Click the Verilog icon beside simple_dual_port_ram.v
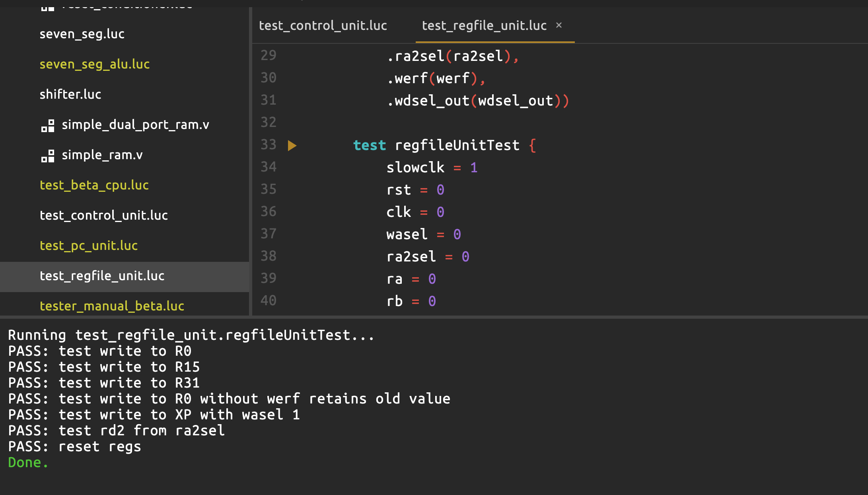The image size is (868, 495). click(48, 125)
